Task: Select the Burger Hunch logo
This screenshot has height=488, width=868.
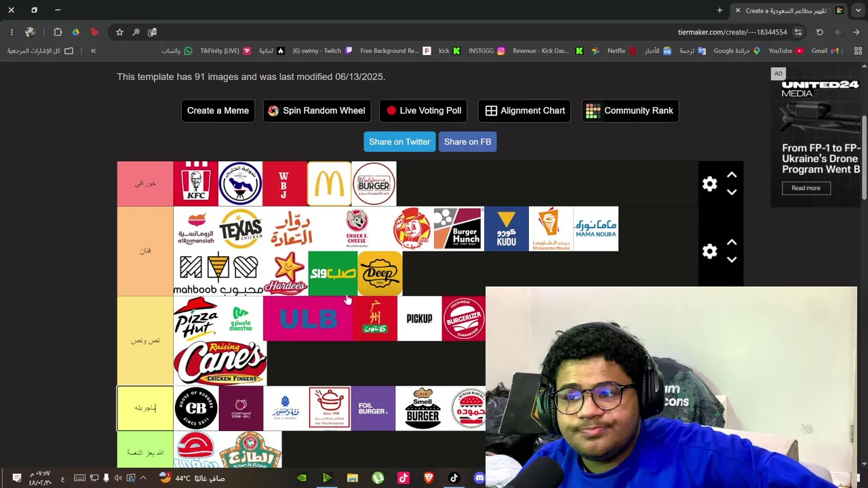Action: click(x=458, y=228)
